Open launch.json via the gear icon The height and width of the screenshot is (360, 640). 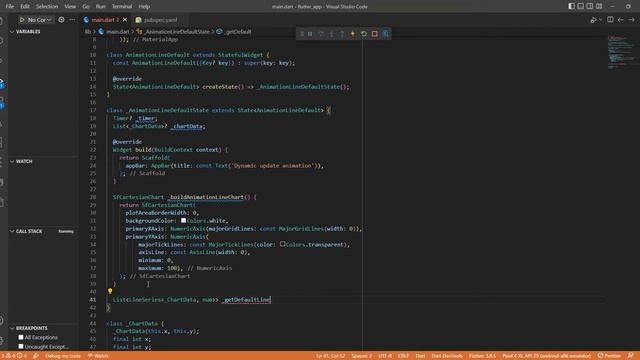coord(61,19)
